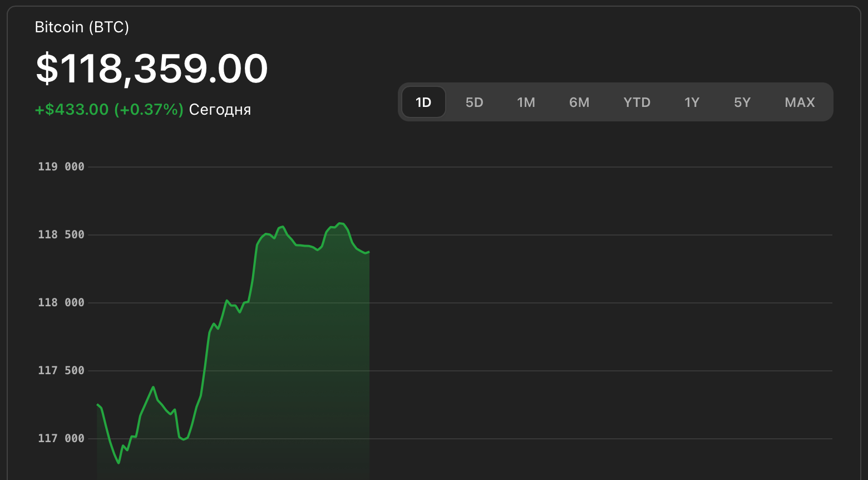The width and height of the screenshot is (868, 480).
Task: Switch to the 5D range
Action: 474,102
